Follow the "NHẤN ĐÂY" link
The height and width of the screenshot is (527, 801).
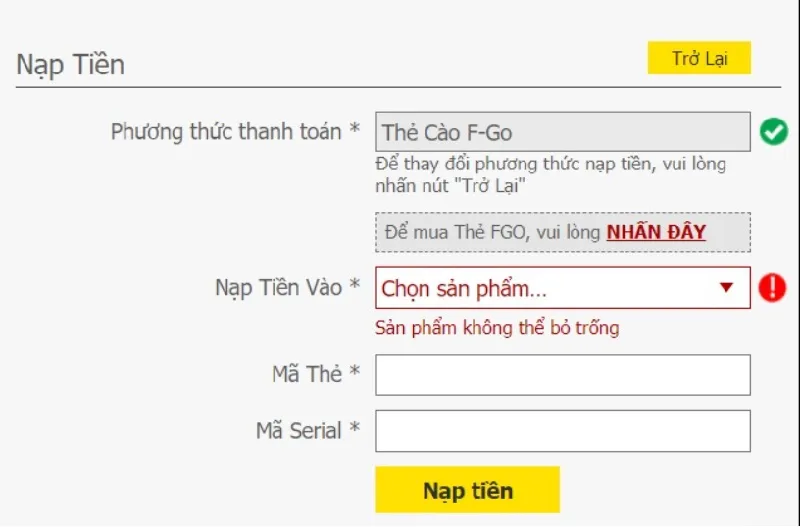656,232
